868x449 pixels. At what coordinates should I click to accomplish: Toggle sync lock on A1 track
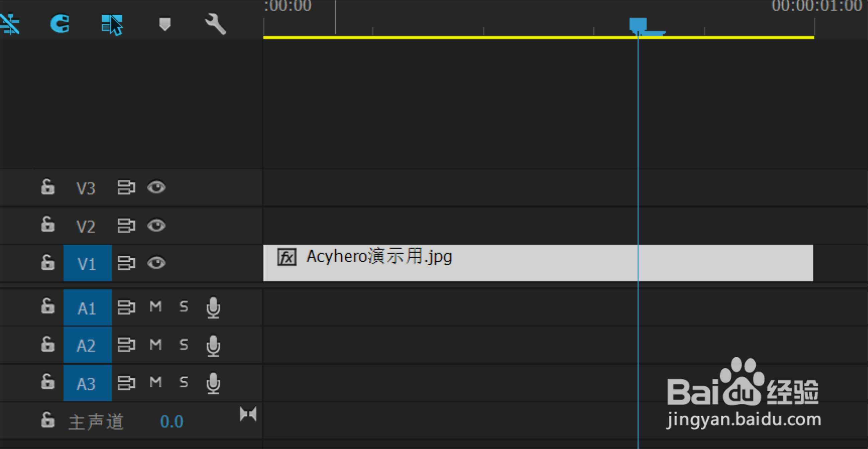click(x=126, y=307)
